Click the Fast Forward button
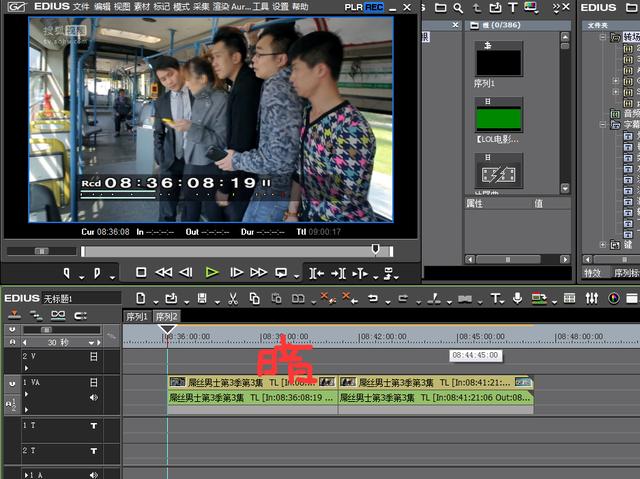Viewport: 640px width, 479px height. tap(259, 272)
